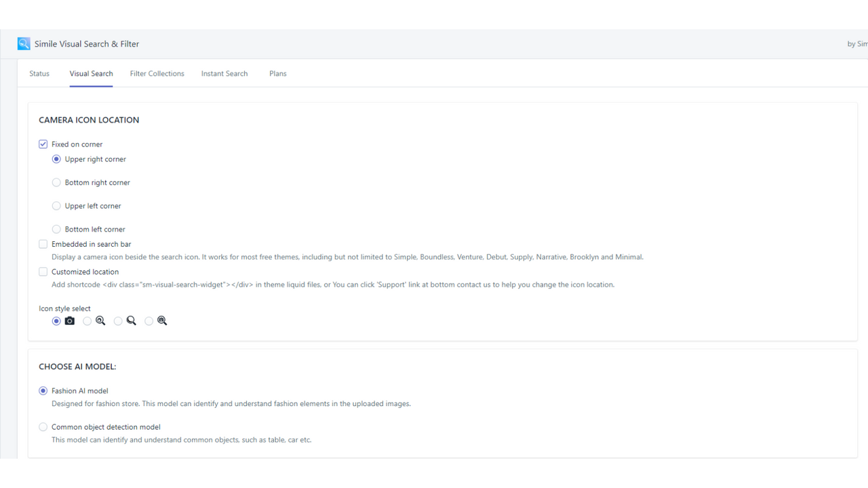Choose the magnifier-with-dot icon style
This screenshot has height=488, width=868.
click(87, 321)
